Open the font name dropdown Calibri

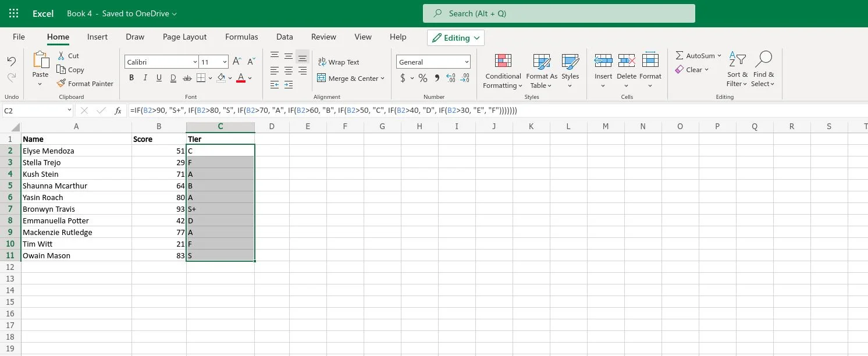162,62
